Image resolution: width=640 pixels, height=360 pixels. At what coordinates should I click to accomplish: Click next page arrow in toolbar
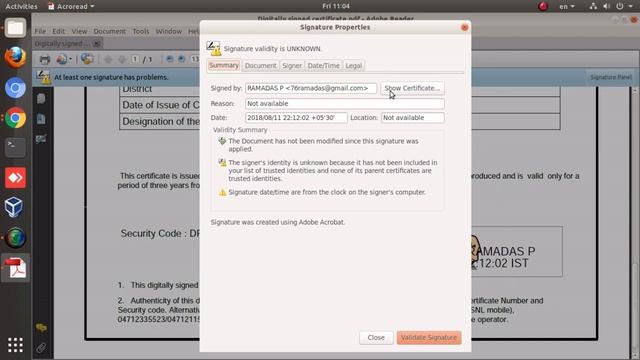pos(122,60)
